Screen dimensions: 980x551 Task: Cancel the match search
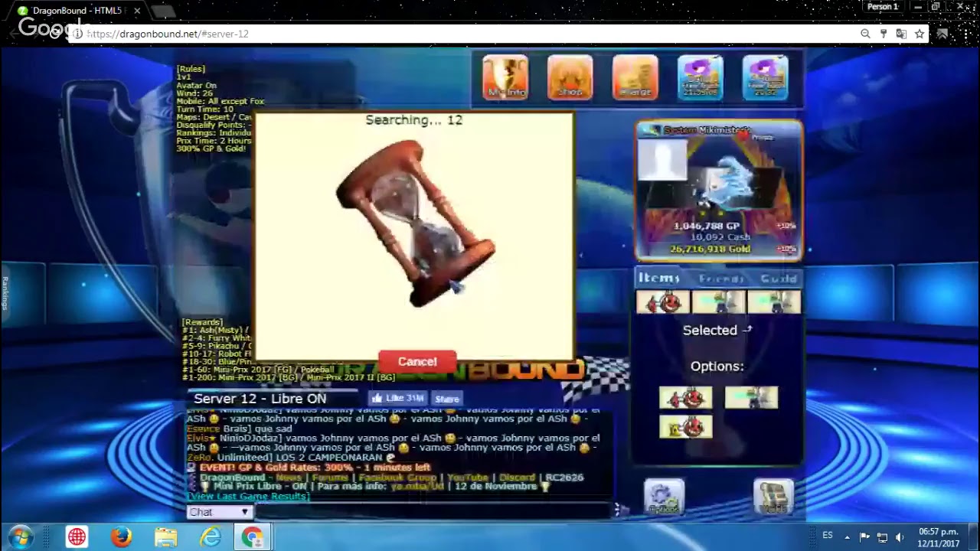click(417, 362)
